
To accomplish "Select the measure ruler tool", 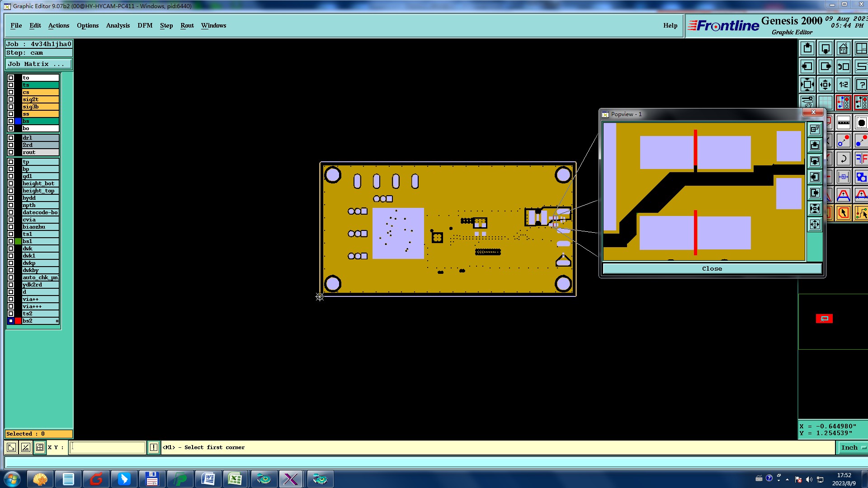I will tap(843, 122).
